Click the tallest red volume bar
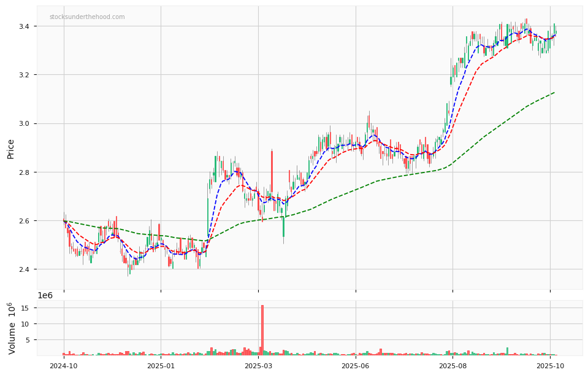588x375 pixels. point(262,330)
